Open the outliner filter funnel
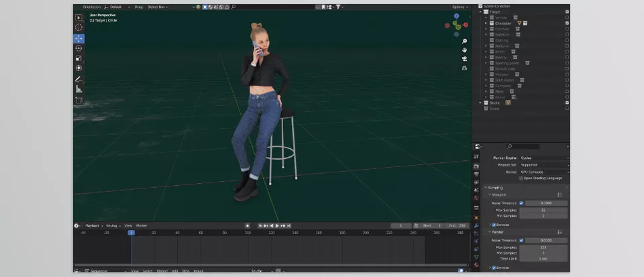The height and width of the screenshot is (277, 644). tap(339, 7)
